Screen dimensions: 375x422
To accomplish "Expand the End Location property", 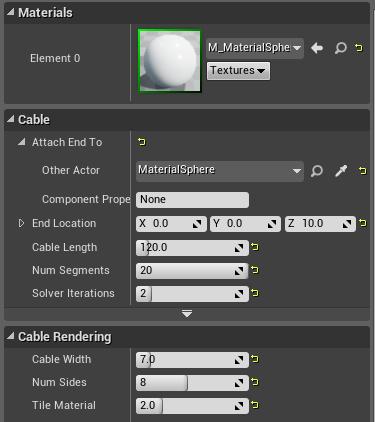I will pos(21,223).
